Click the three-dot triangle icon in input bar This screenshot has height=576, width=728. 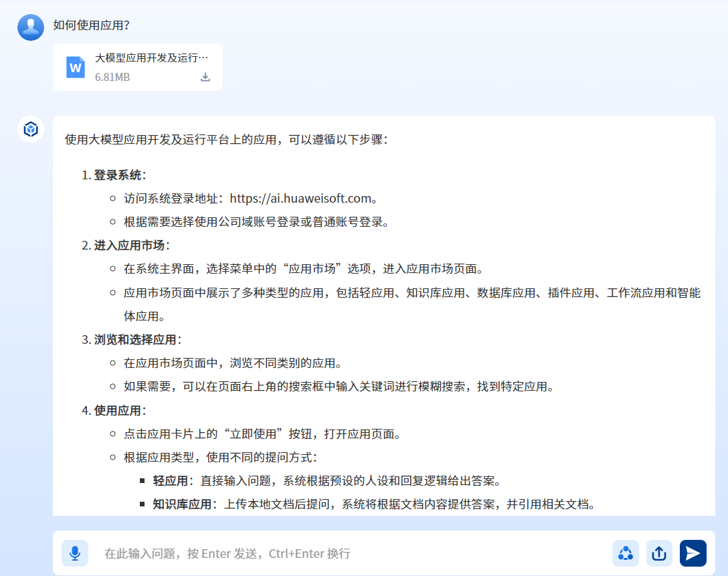click(626, 553)
